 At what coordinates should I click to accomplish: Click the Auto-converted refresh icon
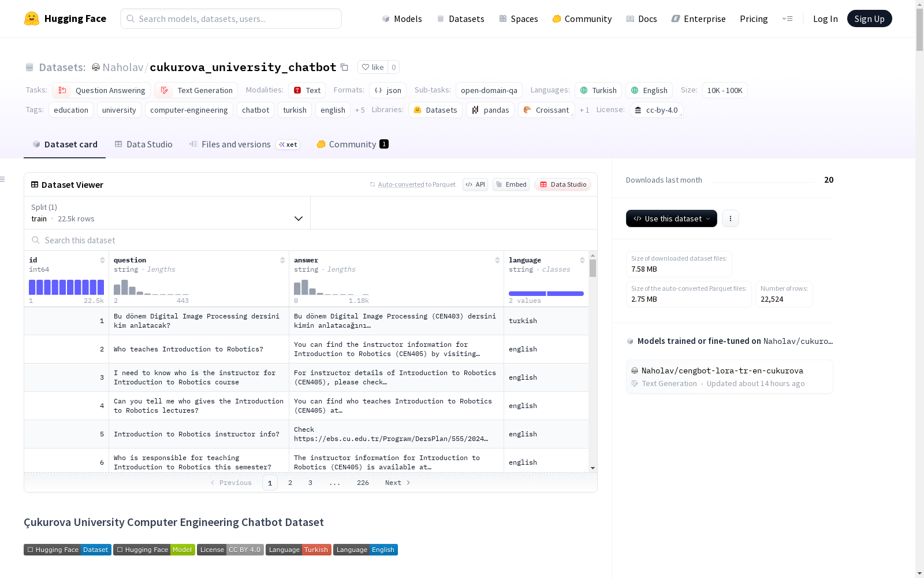tap(372, 184)
